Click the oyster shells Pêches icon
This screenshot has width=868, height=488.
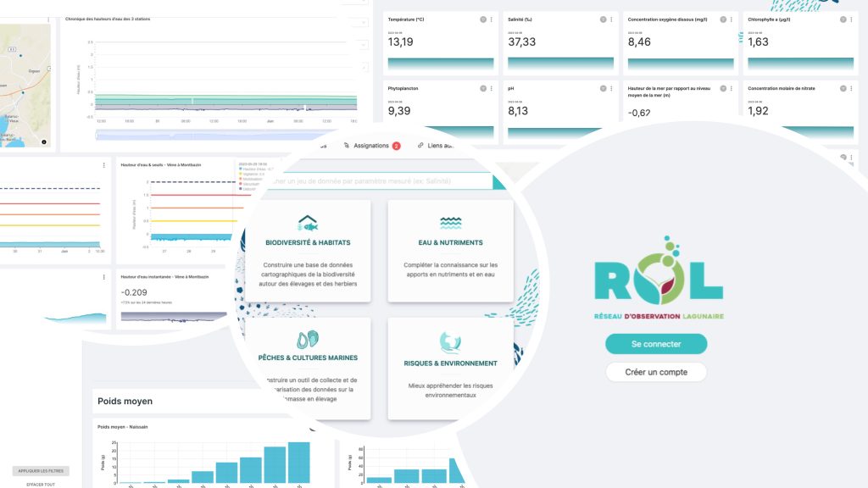pos(308,339)
